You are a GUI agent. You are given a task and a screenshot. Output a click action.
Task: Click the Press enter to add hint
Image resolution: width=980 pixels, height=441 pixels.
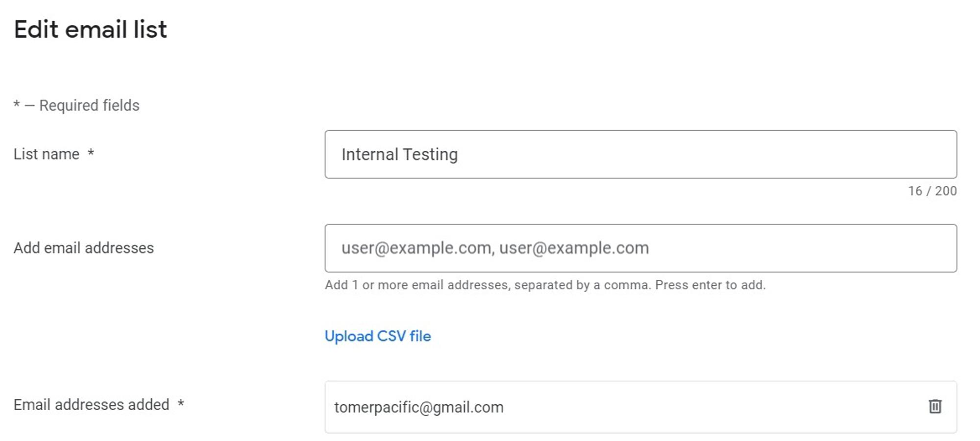pos(710,285)
